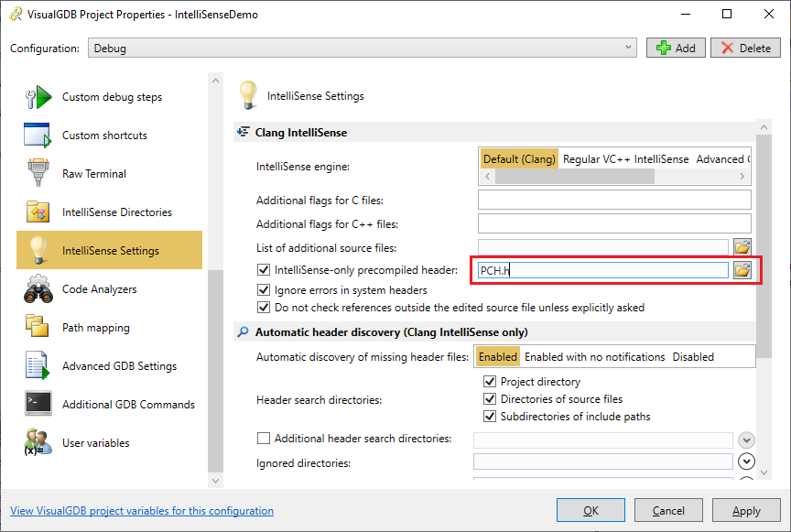Click the Custom shortcuts window icon
Viewport: 791px width, 532px height.
pyautogui.click(x=38, y=135)
